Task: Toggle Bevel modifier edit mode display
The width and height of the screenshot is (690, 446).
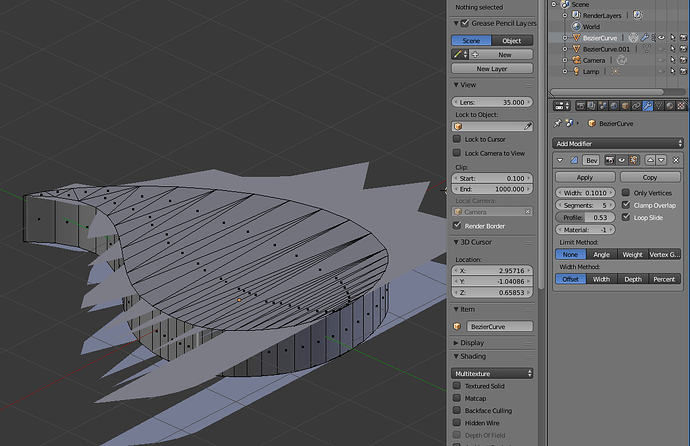Action: coord(633,160)
